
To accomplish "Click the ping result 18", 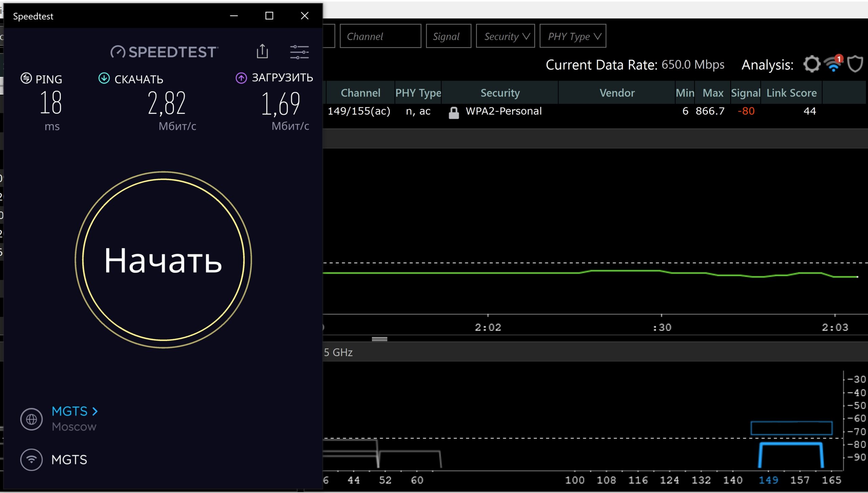I will pos(51,103).
